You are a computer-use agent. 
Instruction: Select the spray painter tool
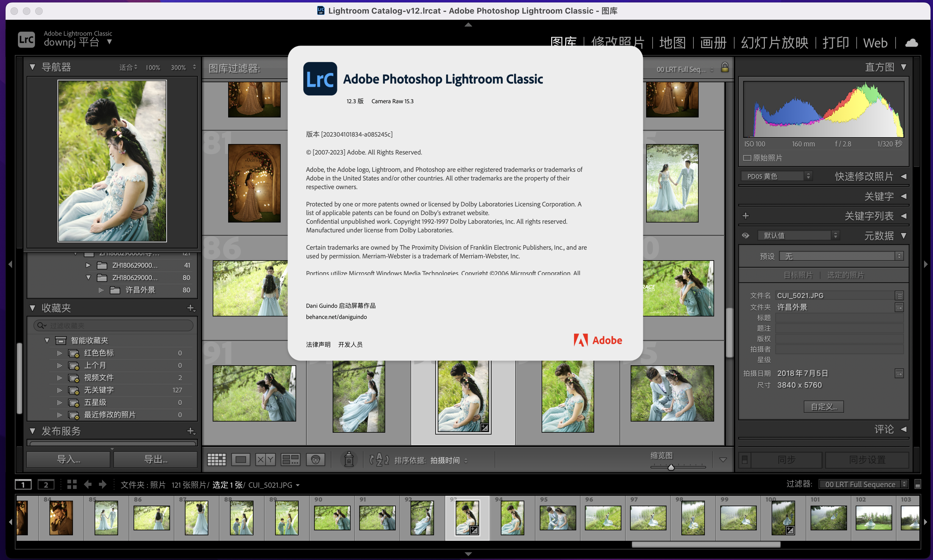click(x=349, y=460)
